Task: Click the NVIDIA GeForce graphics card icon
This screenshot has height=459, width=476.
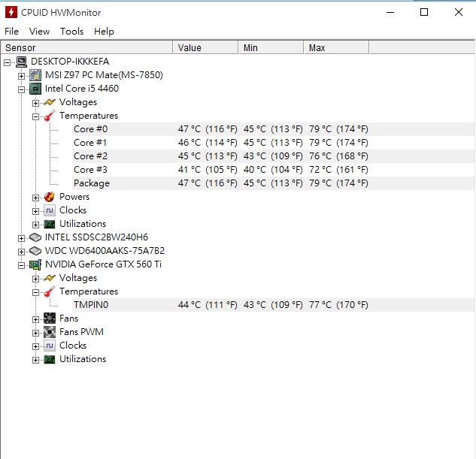Action: (35, 264)
